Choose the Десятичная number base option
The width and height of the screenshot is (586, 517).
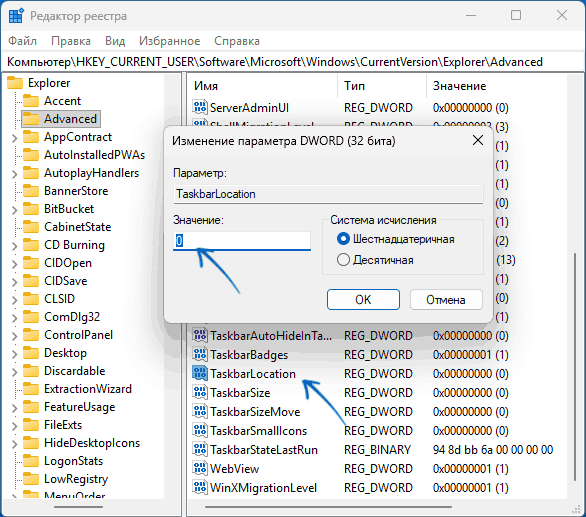pos(343,260)
